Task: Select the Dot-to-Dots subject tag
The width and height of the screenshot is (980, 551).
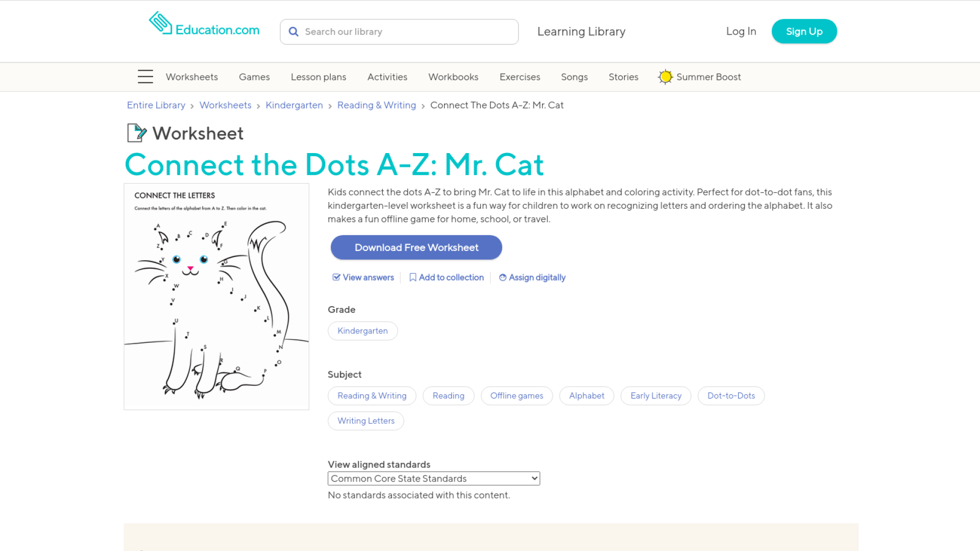Action: [x=731, y=396]
